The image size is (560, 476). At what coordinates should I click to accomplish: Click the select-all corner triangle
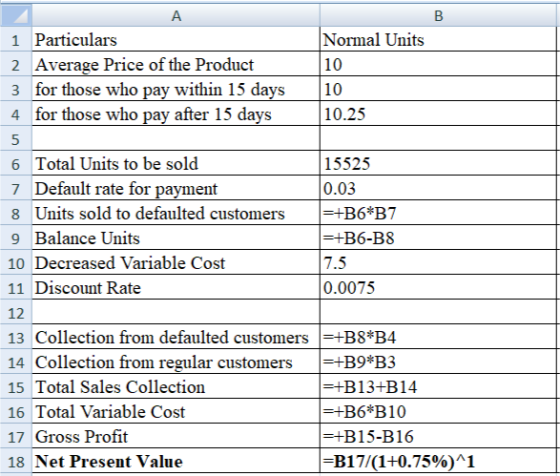point(16,15)
